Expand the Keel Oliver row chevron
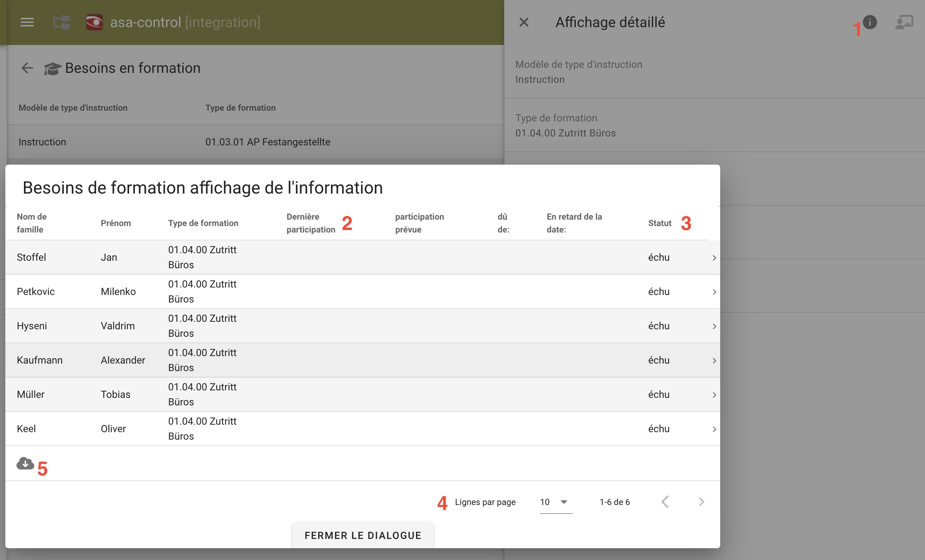Viewport: 925px width, 560px height. (714, 429)
